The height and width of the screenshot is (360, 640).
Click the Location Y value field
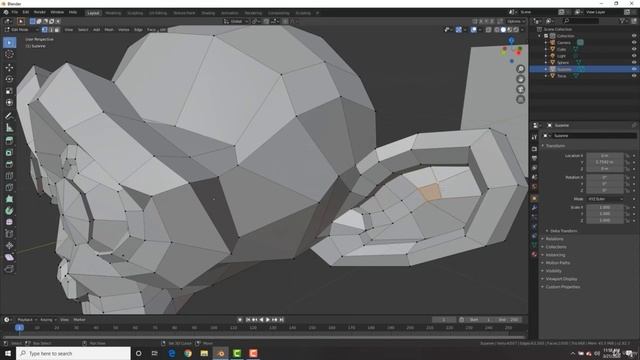click(604, 162)
